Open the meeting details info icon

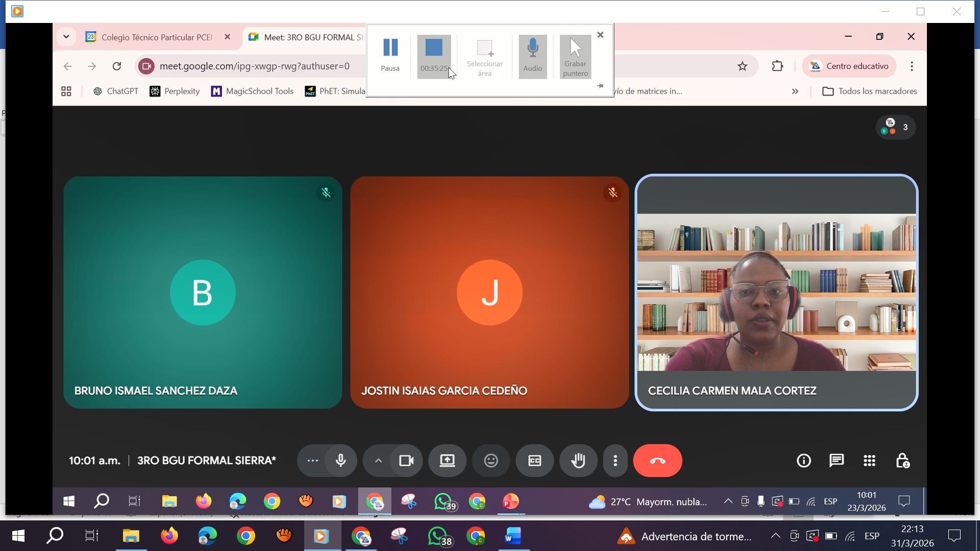coord(804,461)
